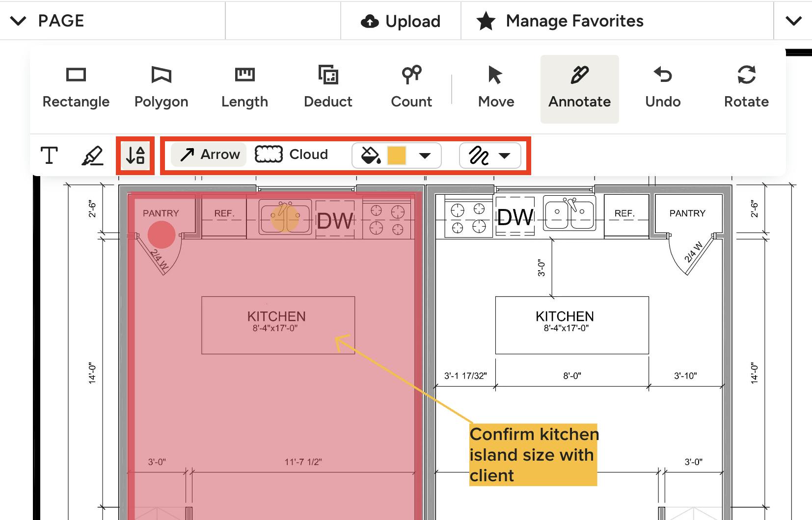Viewport: 812px width, 520px height.
Task: Rotate the page with Rotate tool
Action: [x=746, y=88]
